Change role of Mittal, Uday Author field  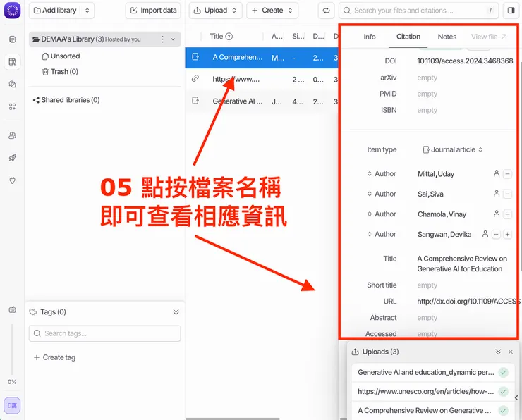382,173
